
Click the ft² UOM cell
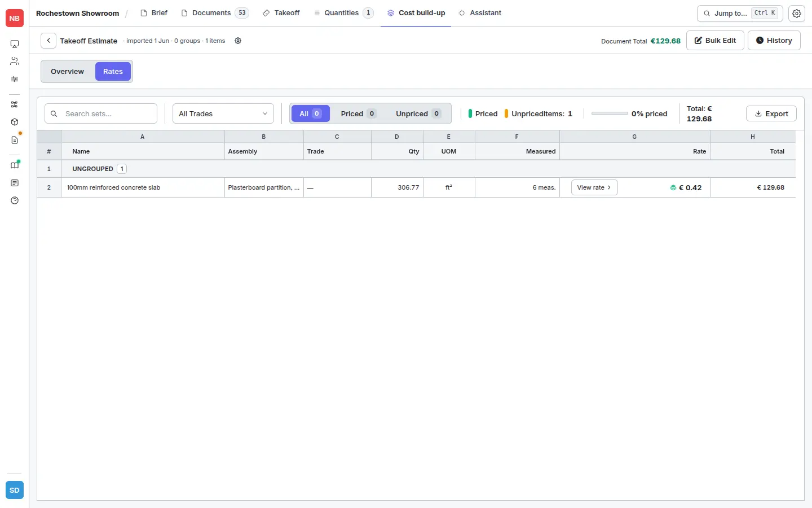pos(449,187)
